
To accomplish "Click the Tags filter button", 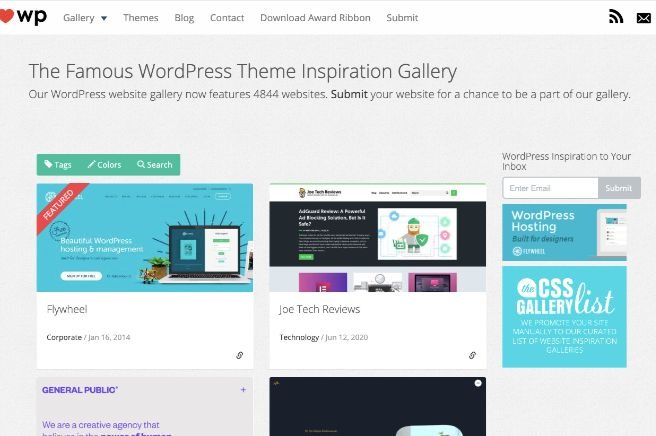I will pos(58,164).
